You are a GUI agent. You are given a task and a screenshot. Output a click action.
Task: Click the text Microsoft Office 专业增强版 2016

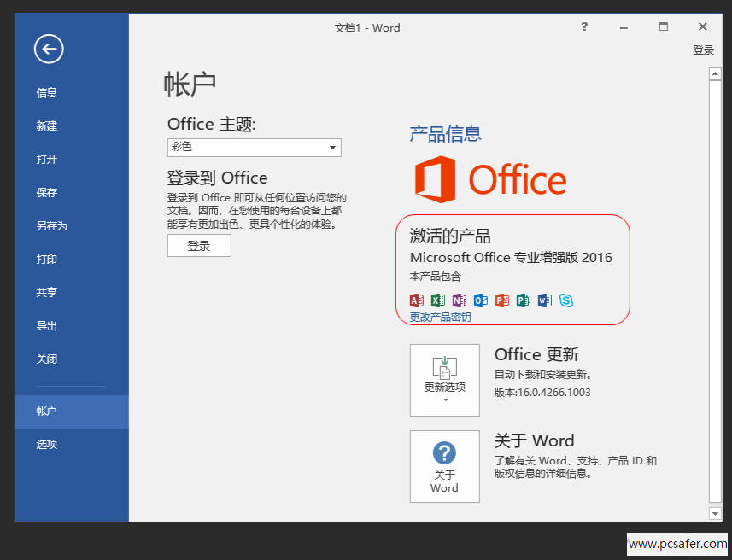tap(511, 258)
